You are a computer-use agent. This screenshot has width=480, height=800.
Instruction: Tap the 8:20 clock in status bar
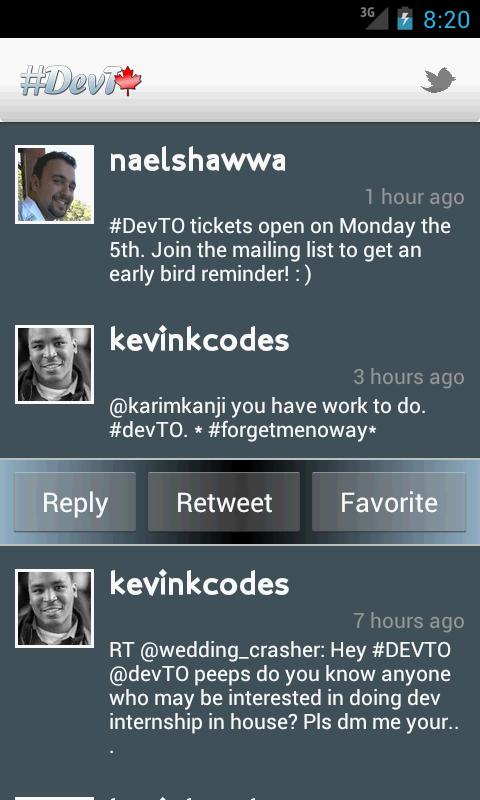pos(446,20)
